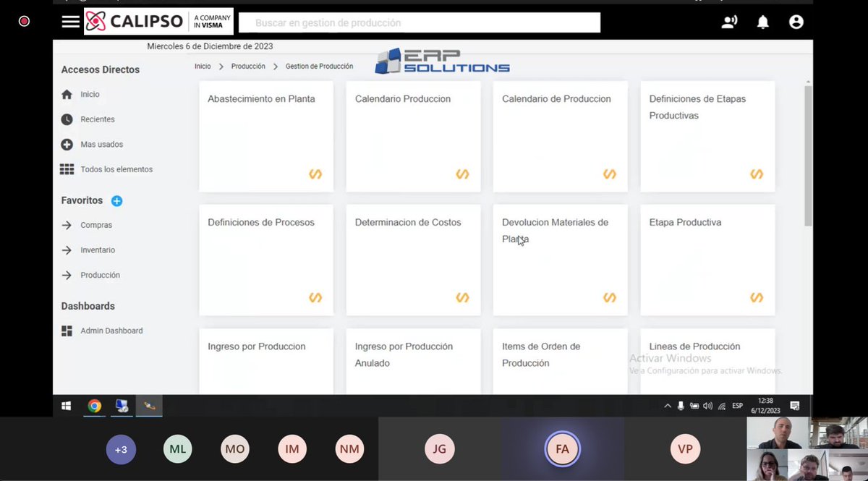Open Items de Orden de Producción card

tap(561, 361)
